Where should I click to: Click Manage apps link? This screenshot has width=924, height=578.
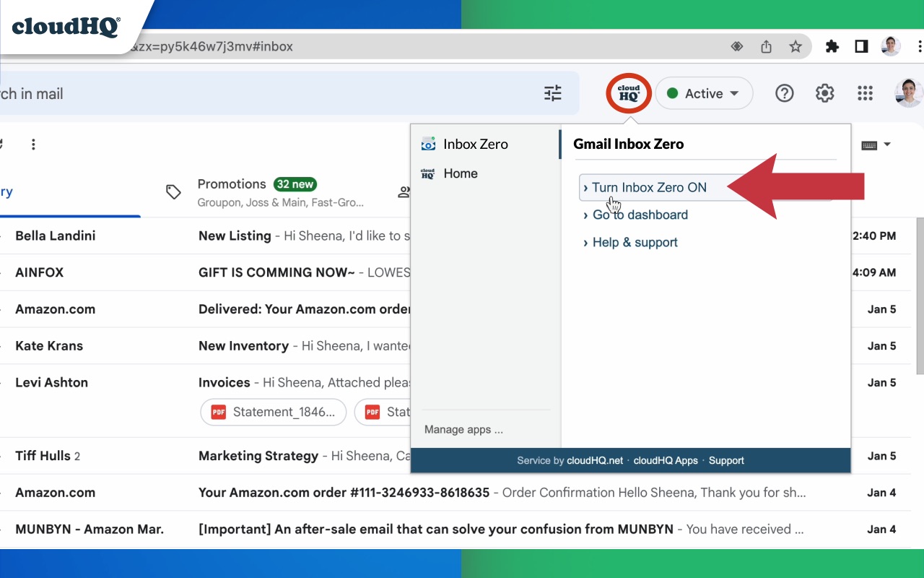pyautogui.click(x=463, y=429)
